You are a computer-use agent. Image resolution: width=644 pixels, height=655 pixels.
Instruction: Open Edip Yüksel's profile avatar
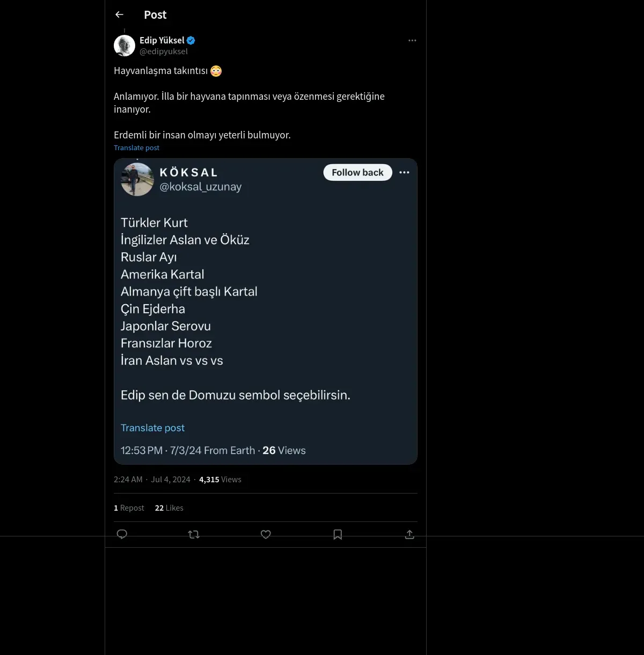(x=125, y=46)
